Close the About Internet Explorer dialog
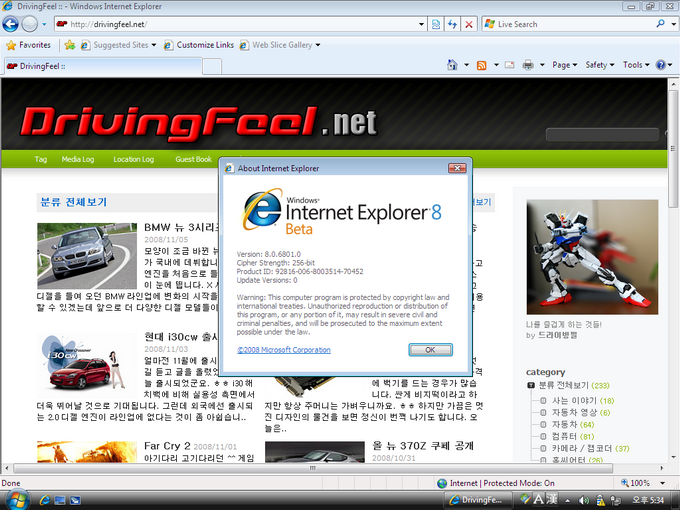This screenshot has width=680, height=510. (x=457, y=168)
